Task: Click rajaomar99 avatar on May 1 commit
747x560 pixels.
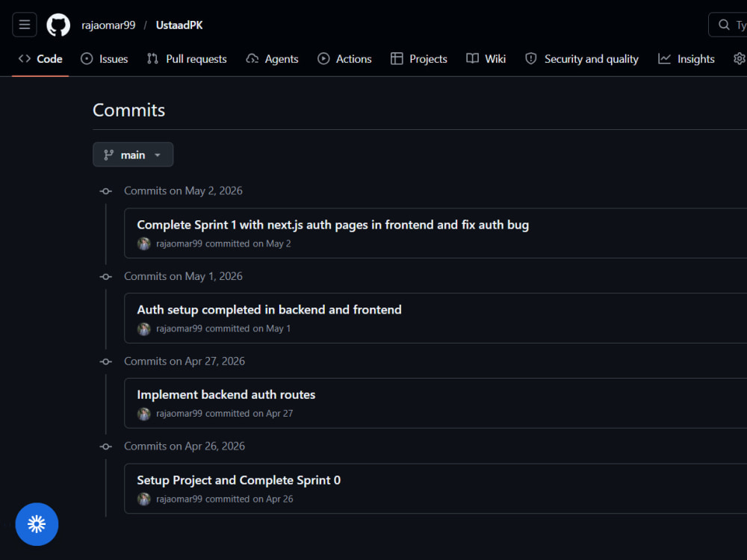Action: 144,329
